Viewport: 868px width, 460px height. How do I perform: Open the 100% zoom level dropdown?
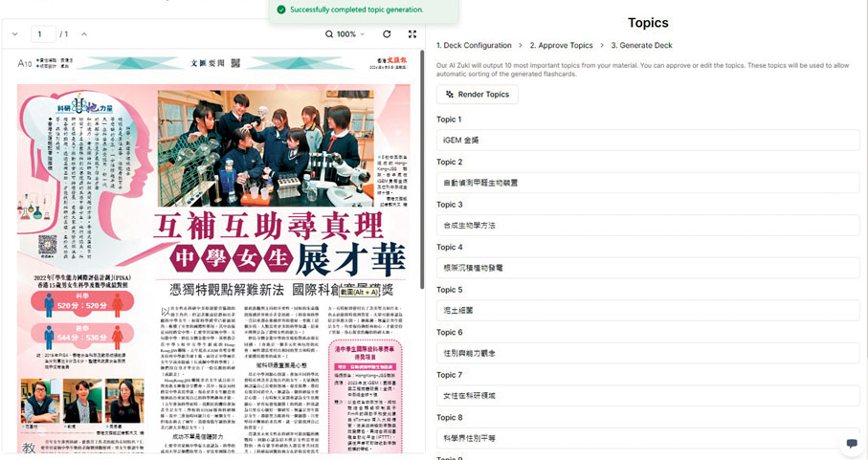351,34
